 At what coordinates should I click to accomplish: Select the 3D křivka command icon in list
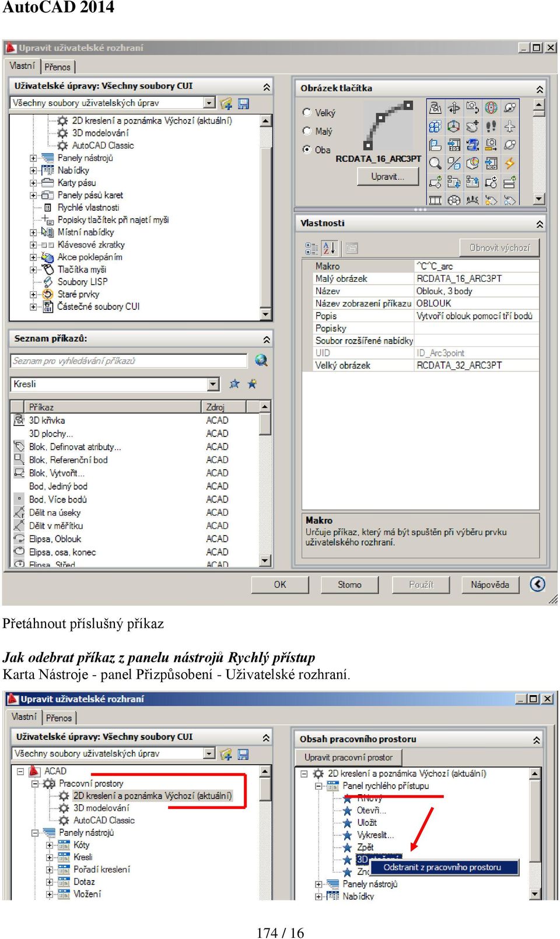pos(19,420)
